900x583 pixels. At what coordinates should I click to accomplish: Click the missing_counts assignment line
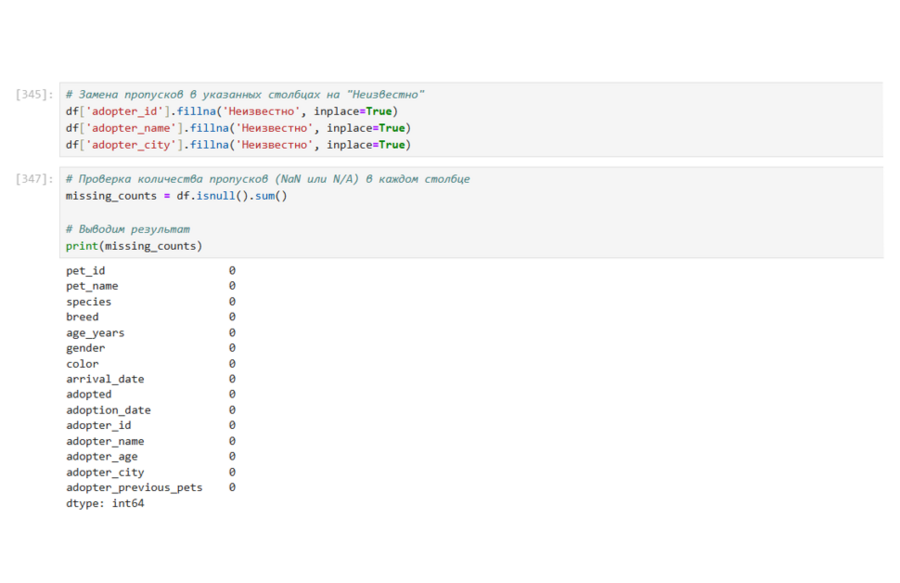tap(176, 196)
